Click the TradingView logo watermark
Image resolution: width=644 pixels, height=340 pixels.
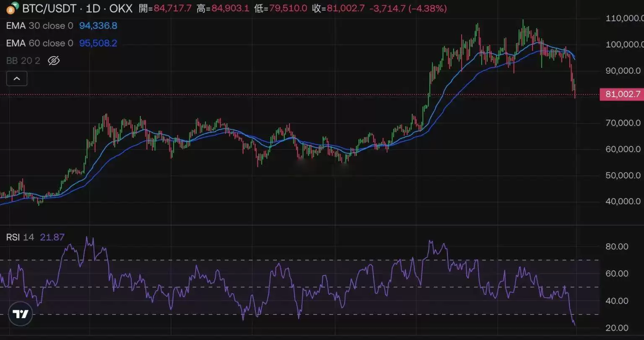pyautogui.click(x=20, y=313)
